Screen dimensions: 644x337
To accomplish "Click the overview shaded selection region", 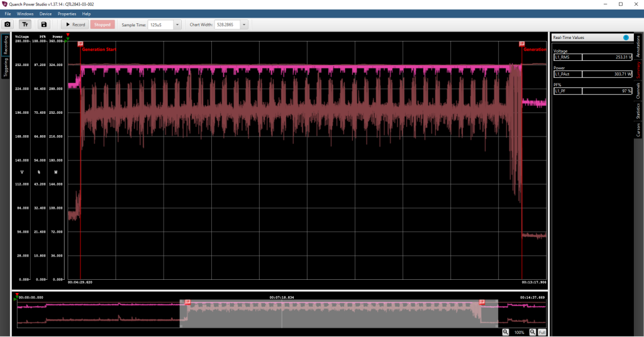I will click(339, 314).
